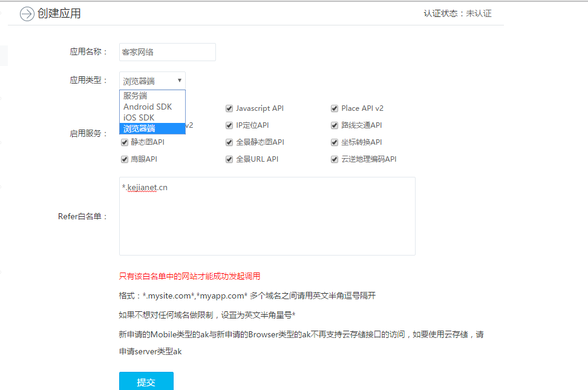Pick iOS SDK from the dropdown list
This screenshot has width=588, height=390.
click(x=152, y=117)
